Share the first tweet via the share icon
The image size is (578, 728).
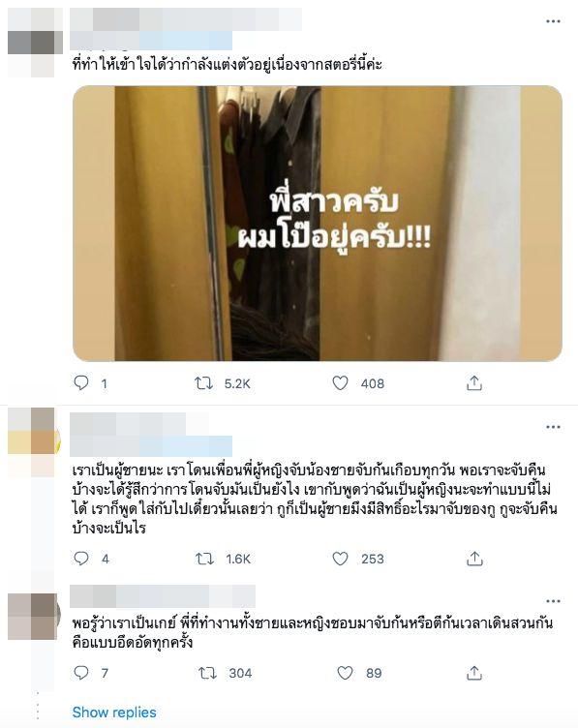(x=474, y=383)
